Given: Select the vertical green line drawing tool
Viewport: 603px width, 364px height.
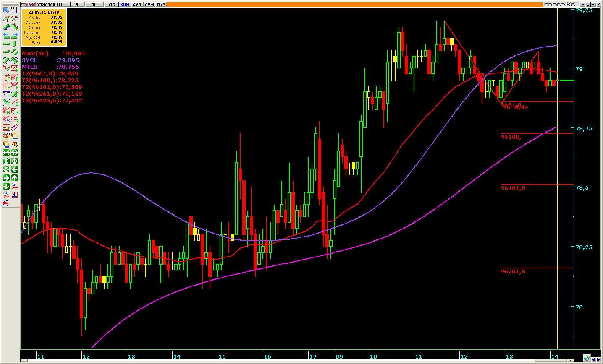Looking at the screenshot, I should (15, 44).
